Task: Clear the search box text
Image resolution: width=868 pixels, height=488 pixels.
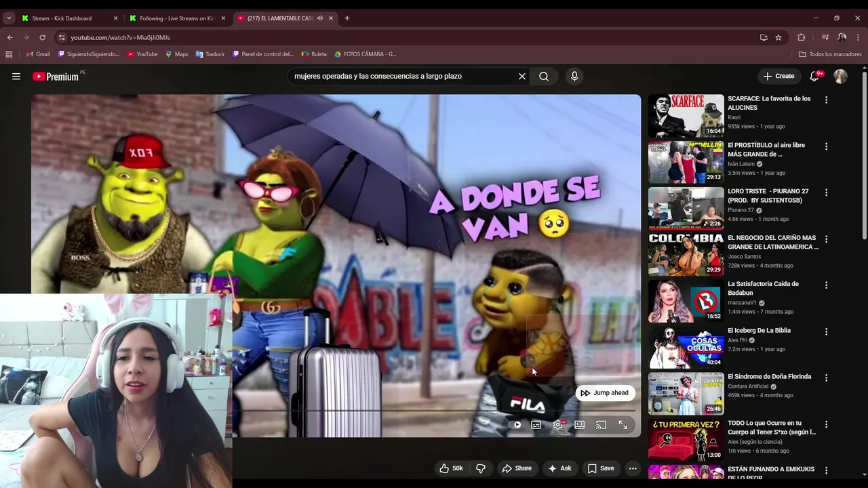Action: click(x=522, y=77)
